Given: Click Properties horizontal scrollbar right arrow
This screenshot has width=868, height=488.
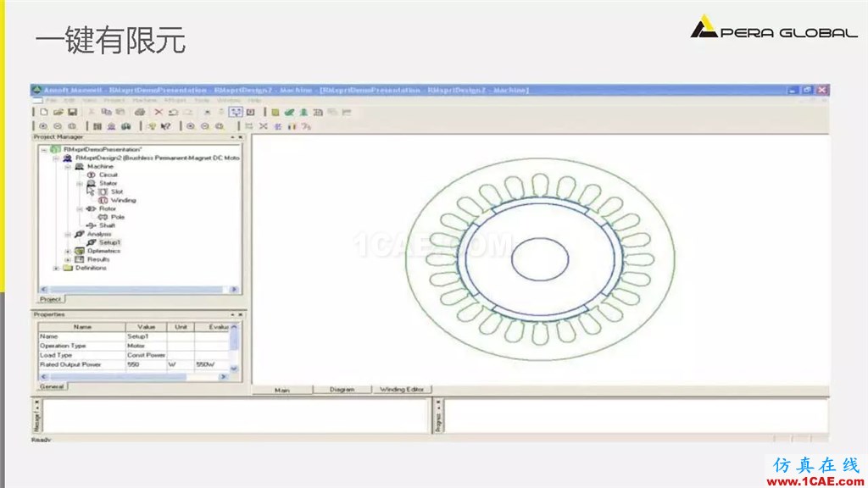Looking at the screenshot, I should click(223, 377).
